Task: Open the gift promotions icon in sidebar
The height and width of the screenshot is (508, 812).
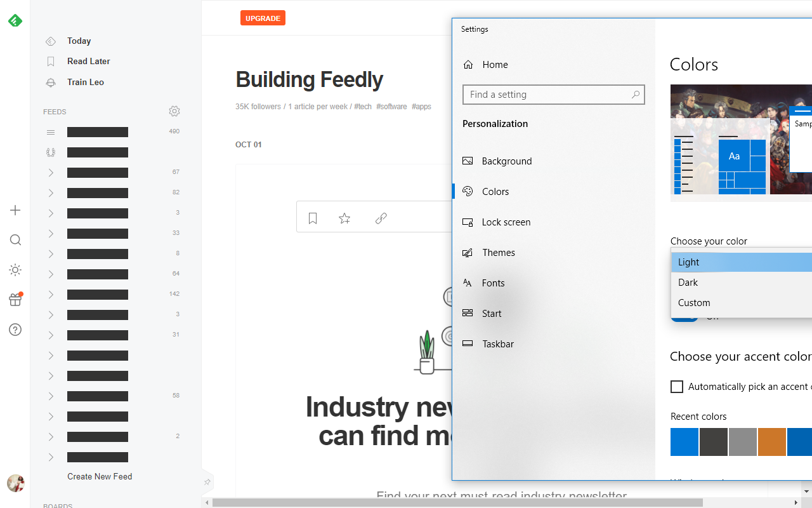Action: point(15,300)
